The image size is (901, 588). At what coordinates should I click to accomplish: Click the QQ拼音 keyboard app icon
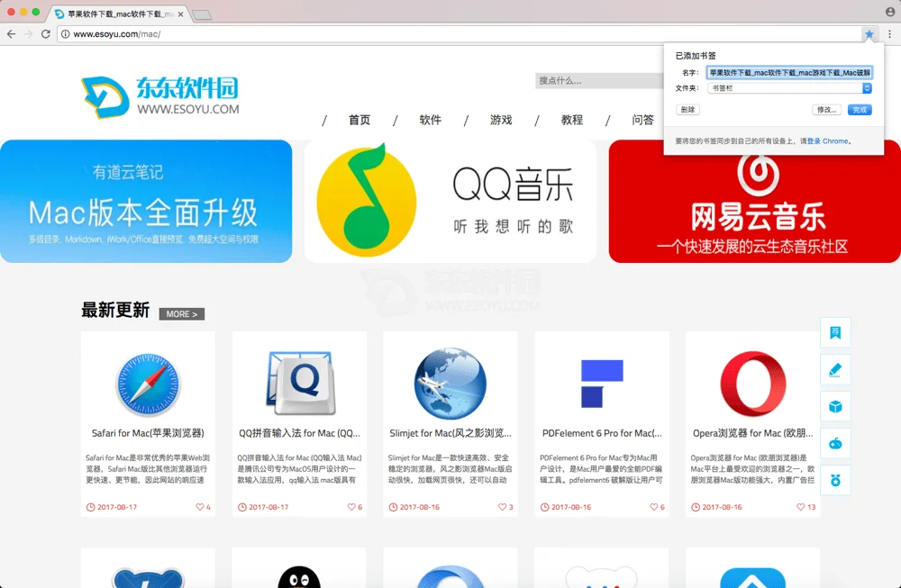[x=300, y=383]
